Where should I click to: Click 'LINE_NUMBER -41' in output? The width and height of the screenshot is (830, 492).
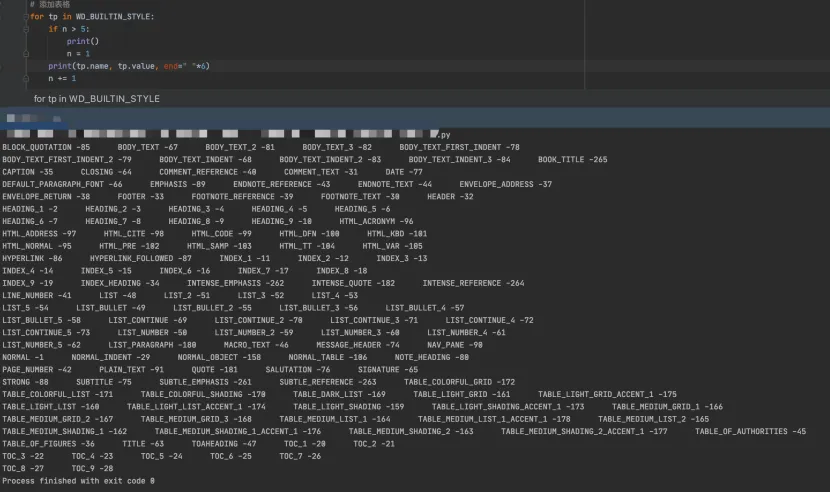coord(37,296)
